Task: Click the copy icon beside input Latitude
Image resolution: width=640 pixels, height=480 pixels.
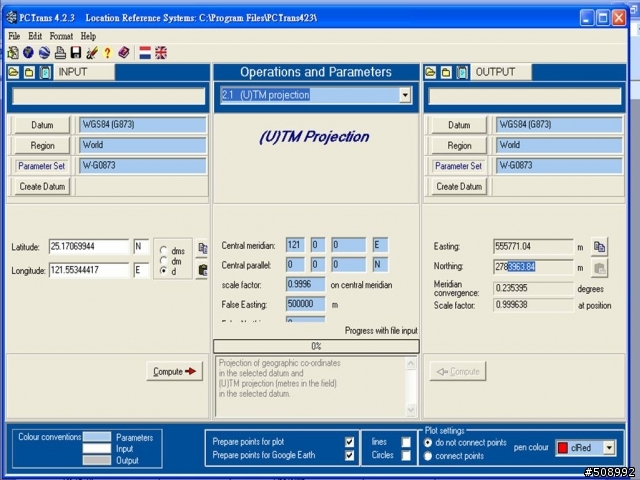Action: [202, 248]
